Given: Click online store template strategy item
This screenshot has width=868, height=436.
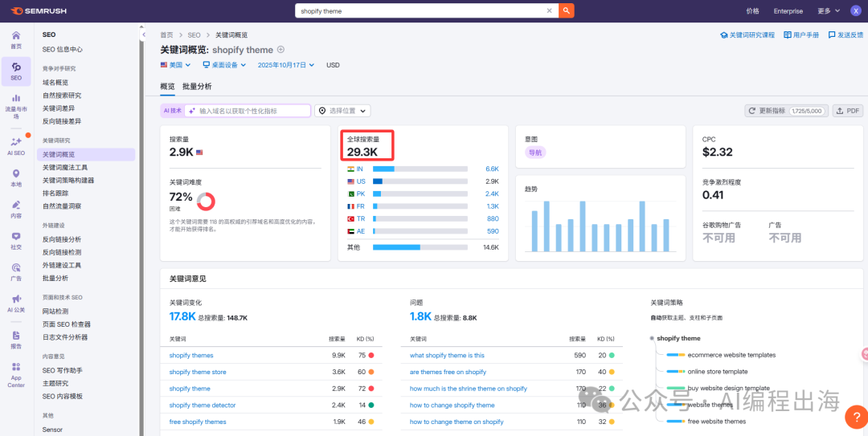Looking at the screenshot, I should [718, 372].
